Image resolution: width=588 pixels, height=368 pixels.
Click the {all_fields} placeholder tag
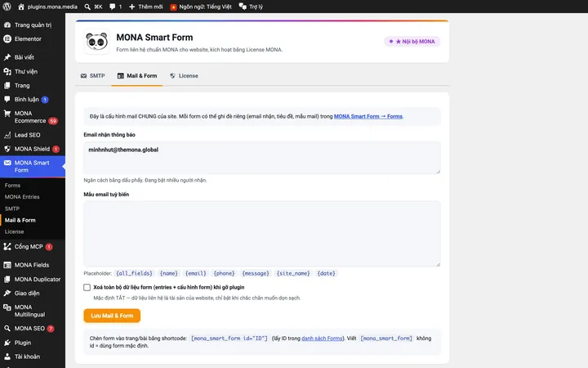coord(134,273)
